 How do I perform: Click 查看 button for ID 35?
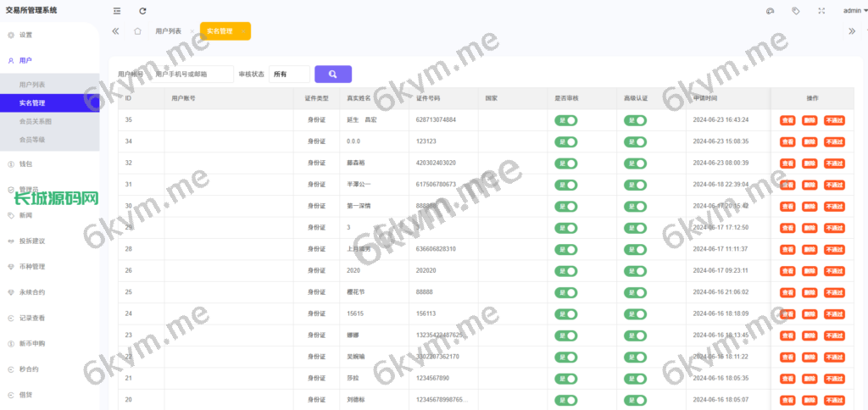tap(787, 120)
